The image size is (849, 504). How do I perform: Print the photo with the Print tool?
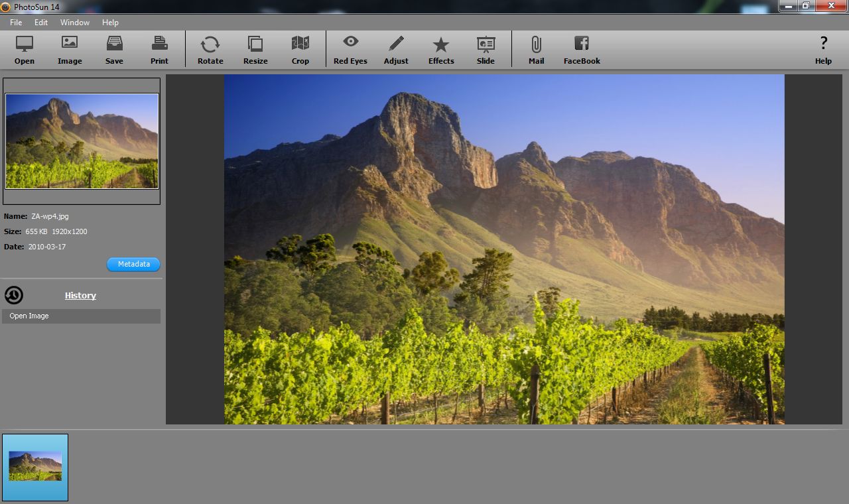coord(159,49)
